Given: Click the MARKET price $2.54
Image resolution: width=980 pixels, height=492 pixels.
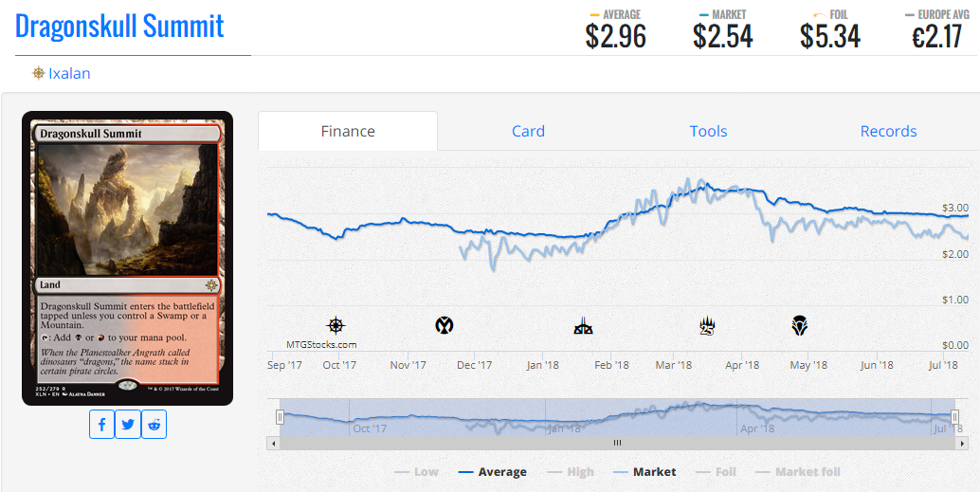Looking at the screenshot, I should (x=722, y=37).
